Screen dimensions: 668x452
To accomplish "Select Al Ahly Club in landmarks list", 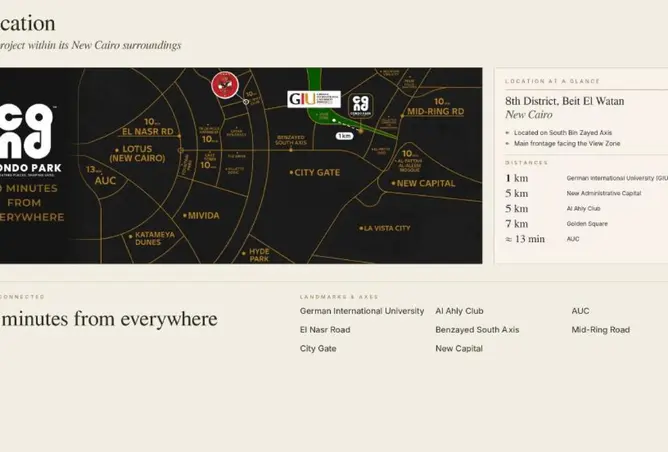I will click(459, 311).
